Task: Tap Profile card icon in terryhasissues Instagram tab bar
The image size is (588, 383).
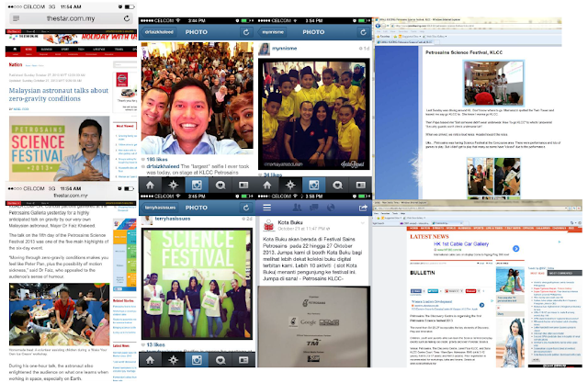Action: [x=243, y=360]
